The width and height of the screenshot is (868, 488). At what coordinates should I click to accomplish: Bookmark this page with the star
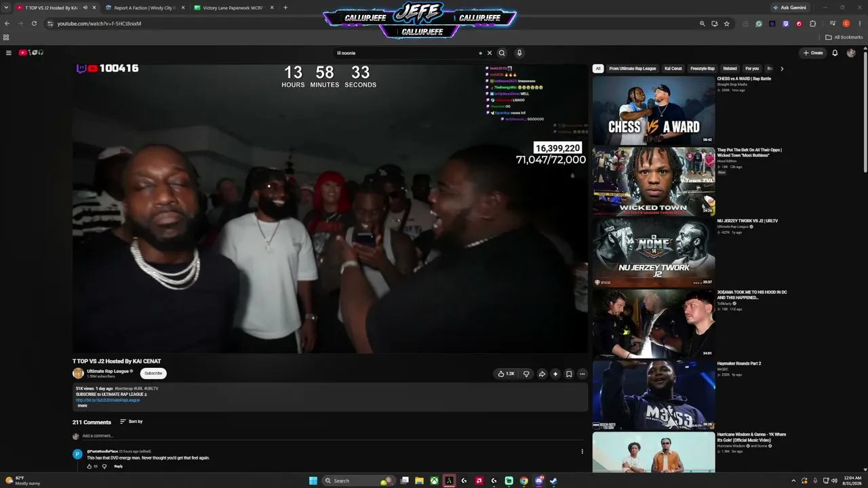click(727, 24)
